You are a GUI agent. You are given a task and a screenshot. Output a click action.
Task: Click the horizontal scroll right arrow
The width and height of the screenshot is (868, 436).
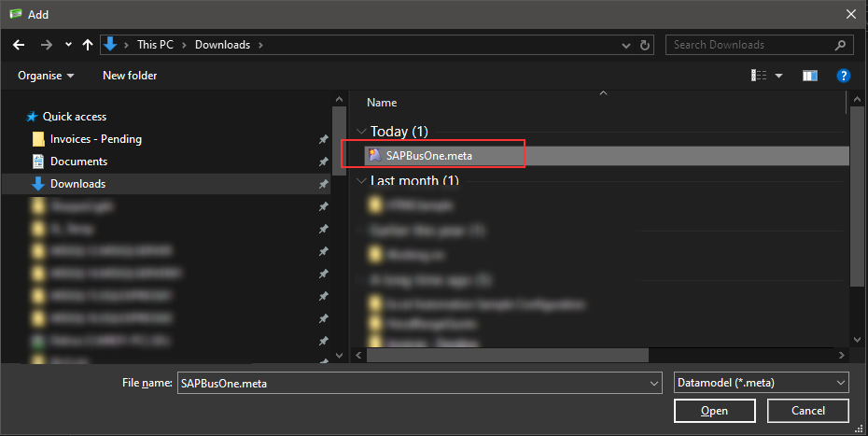coord(842,355)
